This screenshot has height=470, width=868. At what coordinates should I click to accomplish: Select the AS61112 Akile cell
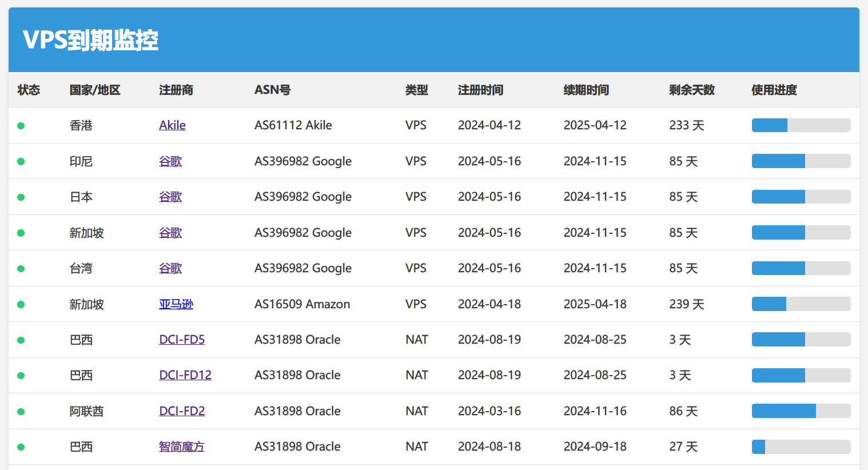pyautogui.click(x=293, y=125)
